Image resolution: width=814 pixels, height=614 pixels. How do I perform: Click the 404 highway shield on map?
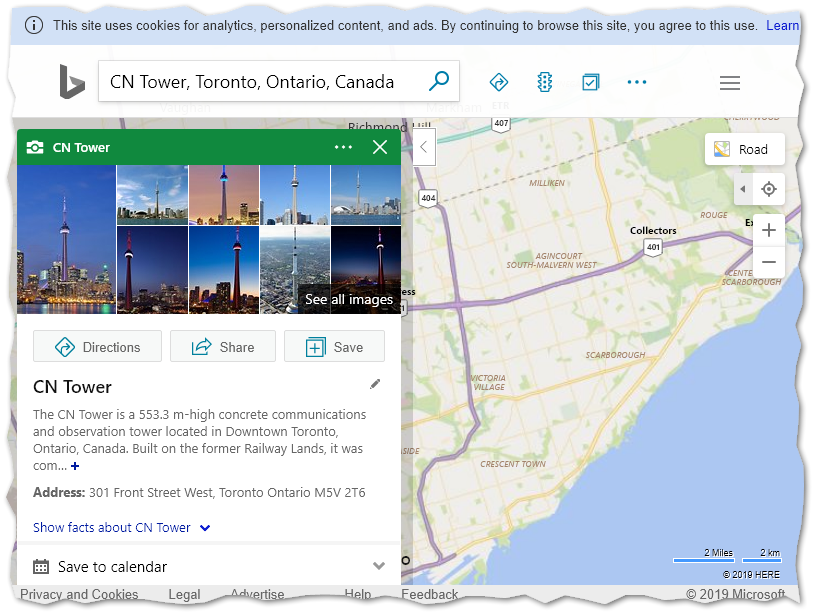[x=428, y=198]
